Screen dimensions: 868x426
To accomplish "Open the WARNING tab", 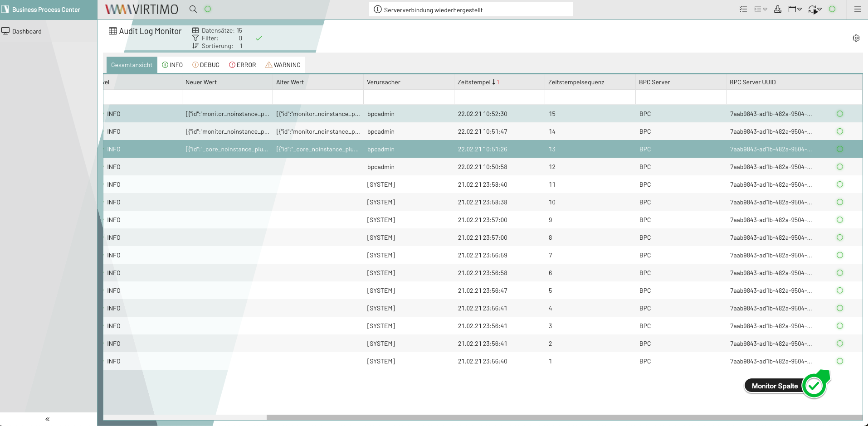I will point(283,65).
